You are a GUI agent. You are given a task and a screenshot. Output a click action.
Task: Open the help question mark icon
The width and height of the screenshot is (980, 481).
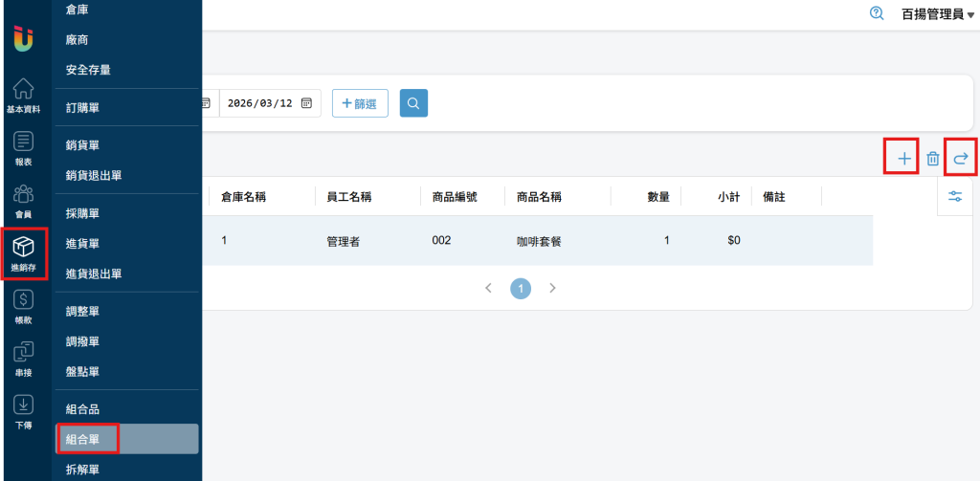[x=876, y=13]
